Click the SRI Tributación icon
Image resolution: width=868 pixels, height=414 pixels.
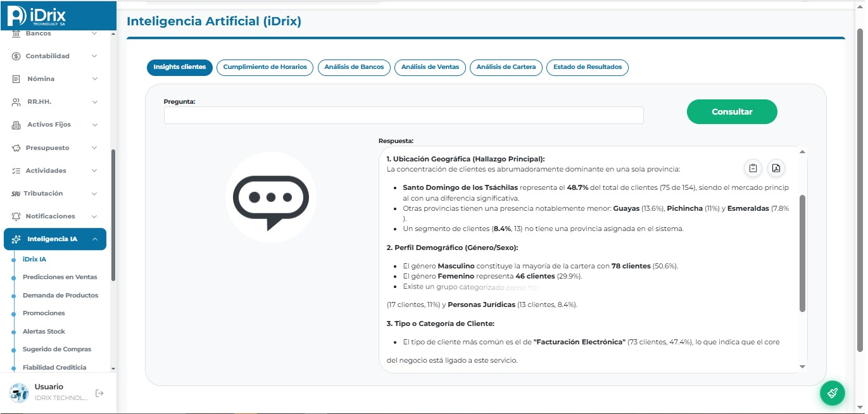tap(16, 194)
